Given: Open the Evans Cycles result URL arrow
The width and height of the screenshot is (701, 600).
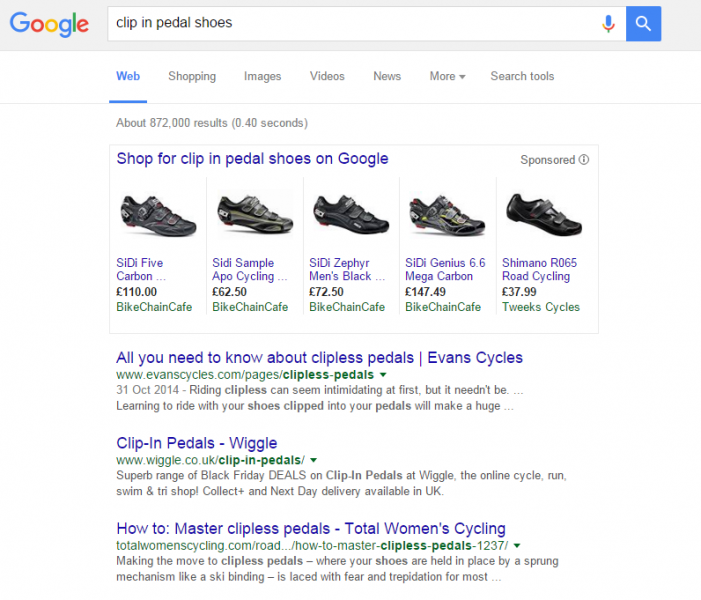Looking at the screenshot, I should tap(383, 375).
